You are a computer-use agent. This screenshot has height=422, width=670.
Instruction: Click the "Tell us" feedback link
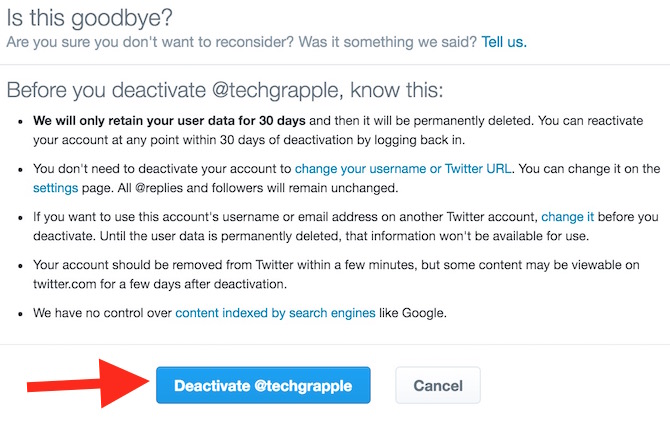[x=503, y=42]
